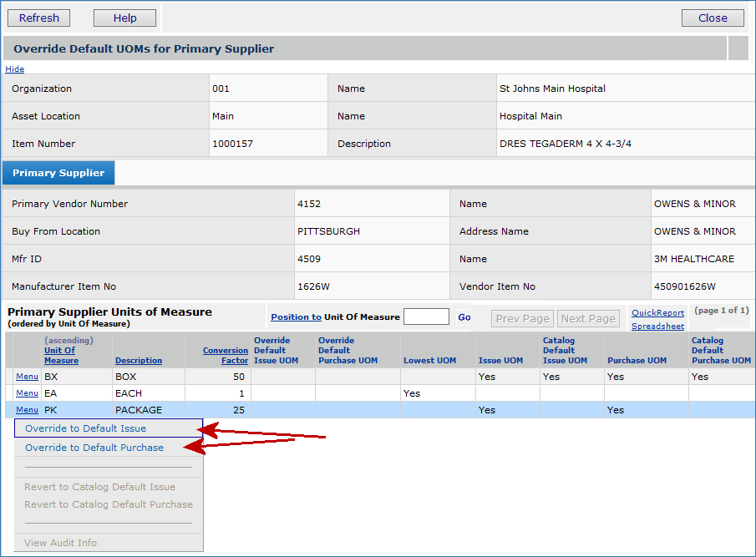The height and width of the screenshot is (557, 756).
Task: Sort by Conversion Factor column header
Action: 226,356
